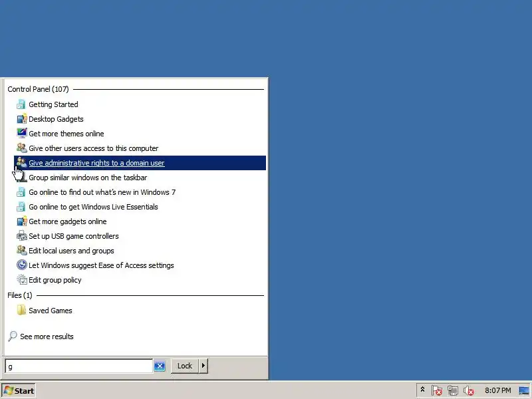Click the Get more gadgets online icon

[21, 221]
